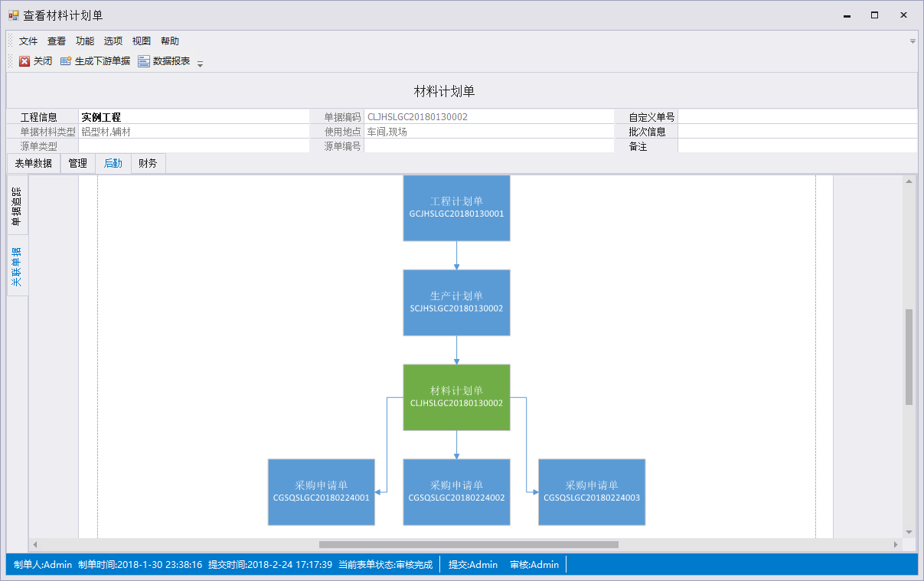
Task: Open the 功能 menu
Action: pyautogui.click(x=85, y=41)
